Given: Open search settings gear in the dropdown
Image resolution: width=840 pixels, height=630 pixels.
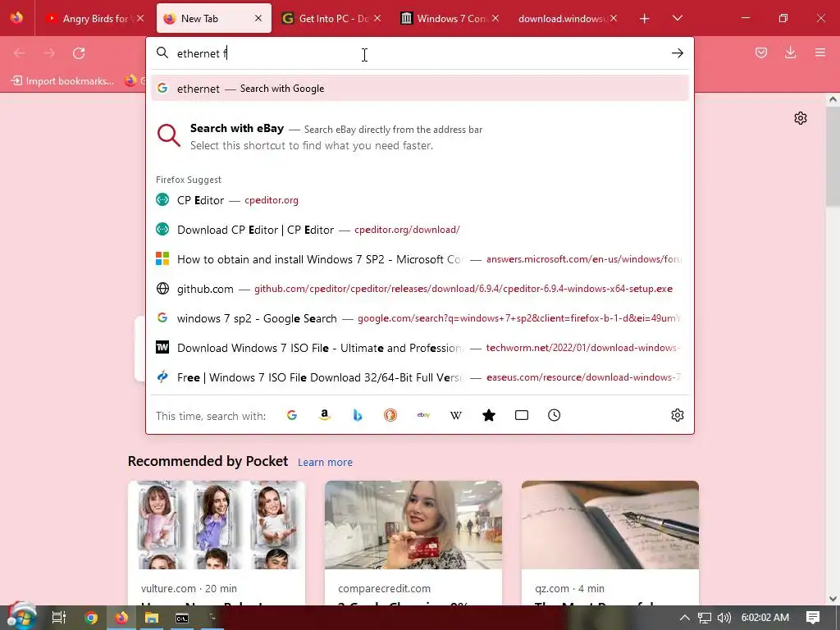Looking at the screenshot, I should 677,415.
